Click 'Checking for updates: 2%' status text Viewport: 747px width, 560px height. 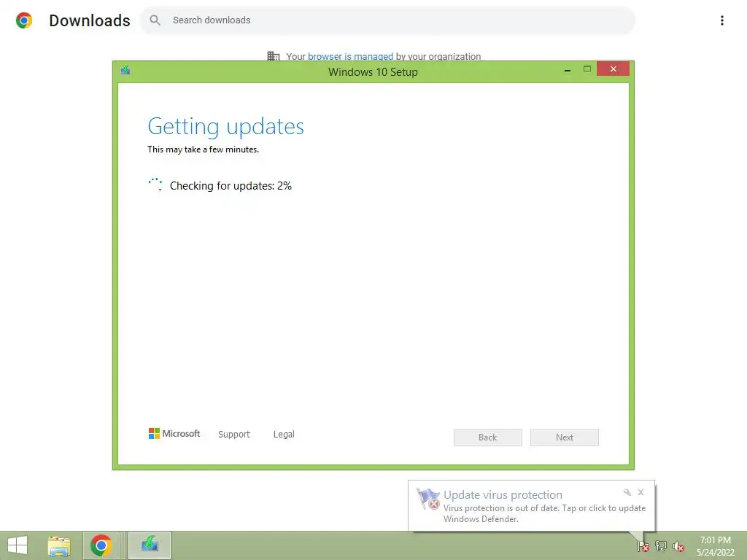[x=231, y=186]
